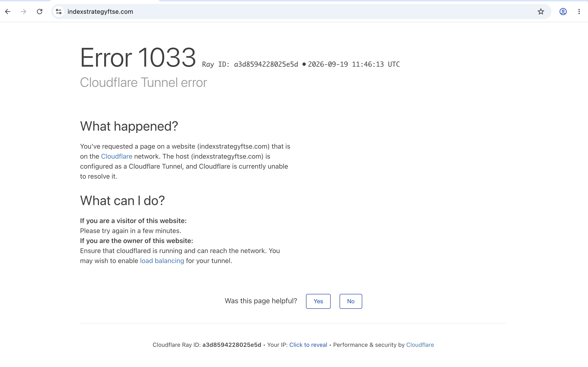Go back to the previous page
This screenshot has width=588, height=367.
8,12
